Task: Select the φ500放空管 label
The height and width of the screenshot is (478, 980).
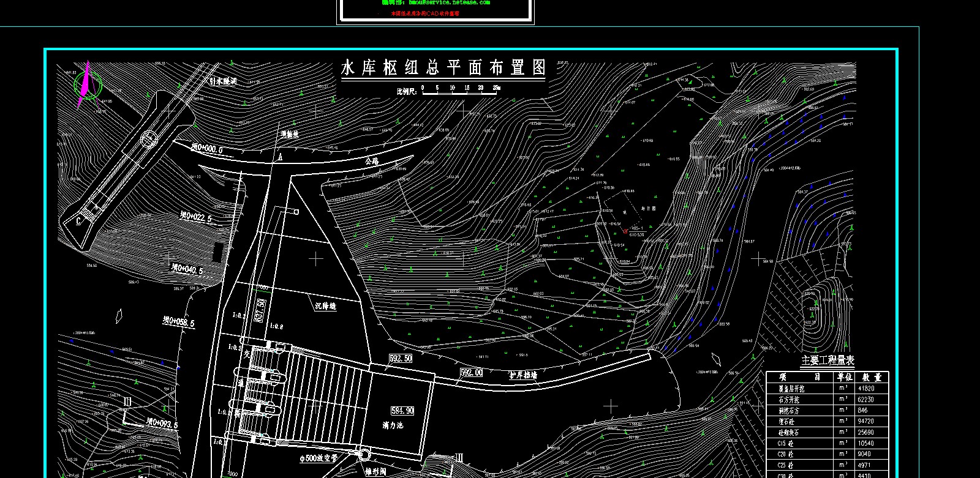Action: click(x=318, y=458)
